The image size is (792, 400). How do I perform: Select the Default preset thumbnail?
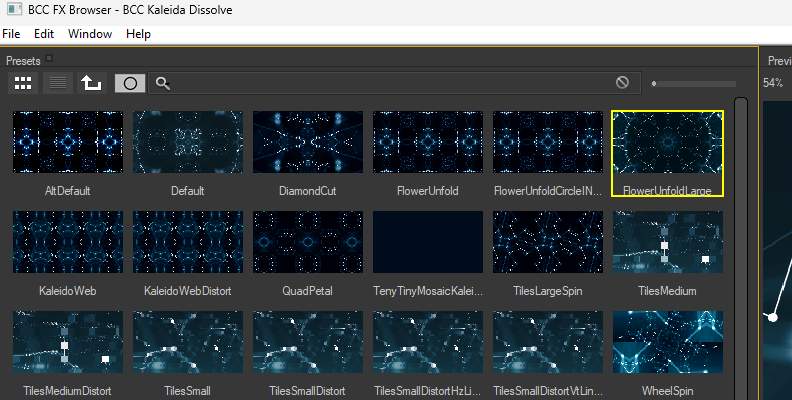[x=188, y=142]
